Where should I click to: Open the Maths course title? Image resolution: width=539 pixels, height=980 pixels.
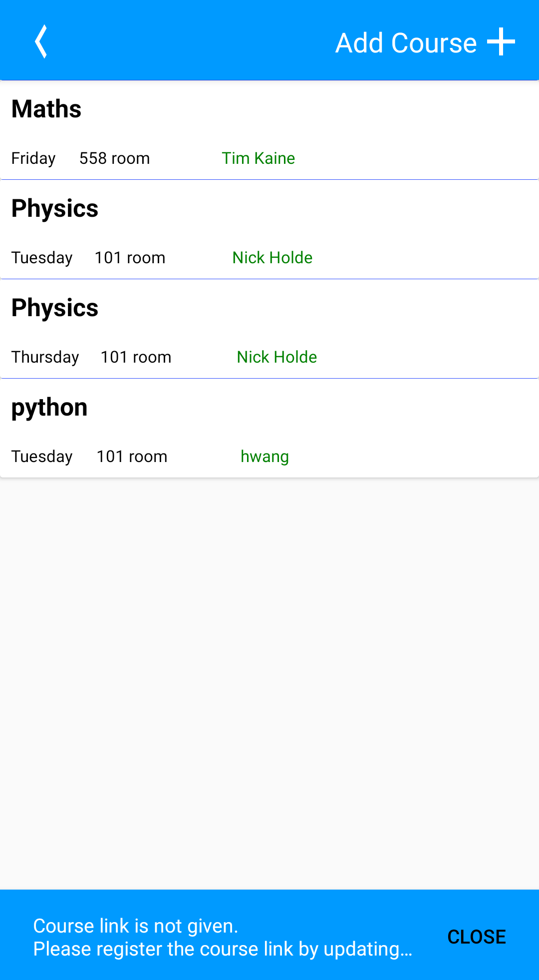[x=46, y=109]
